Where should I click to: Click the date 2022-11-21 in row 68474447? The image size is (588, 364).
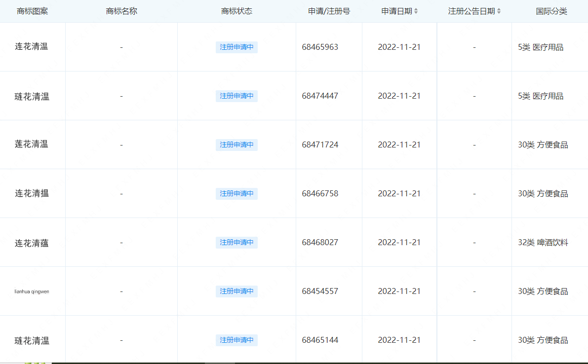399,96
